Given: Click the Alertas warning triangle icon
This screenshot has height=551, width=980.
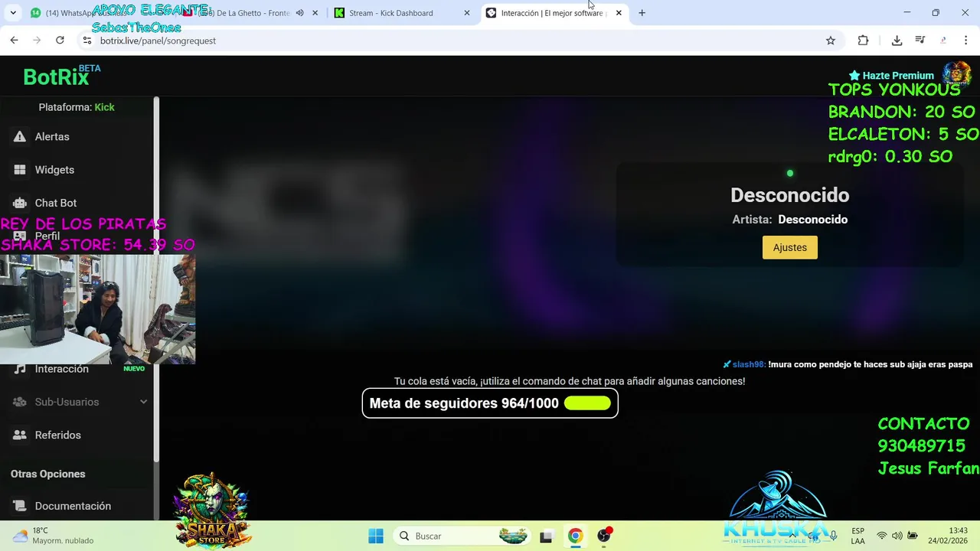Looking at the screenshot, I should tap(20, 136).
